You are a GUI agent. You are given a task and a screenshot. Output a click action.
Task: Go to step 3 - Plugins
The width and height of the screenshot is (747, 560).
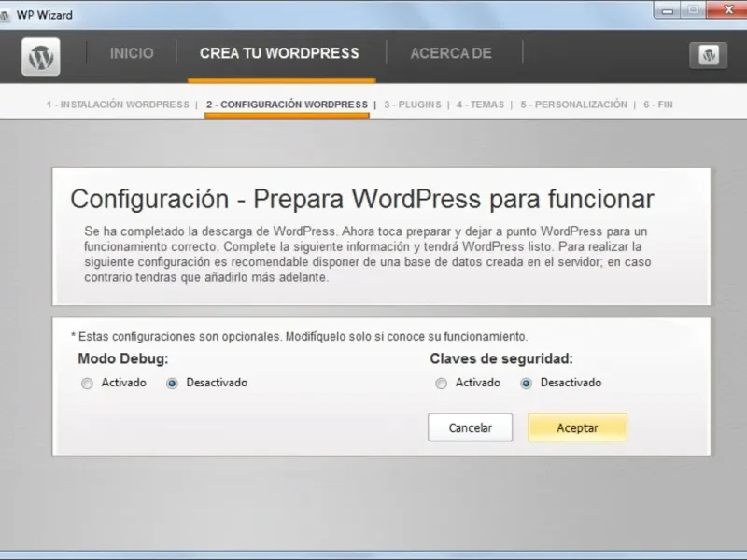point(413,105)
